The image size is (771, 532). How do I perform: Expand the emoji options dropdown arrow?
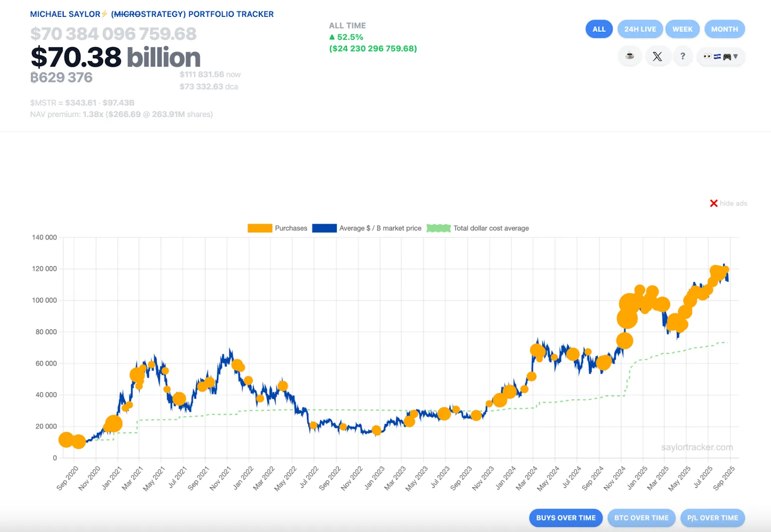[736, 56]
